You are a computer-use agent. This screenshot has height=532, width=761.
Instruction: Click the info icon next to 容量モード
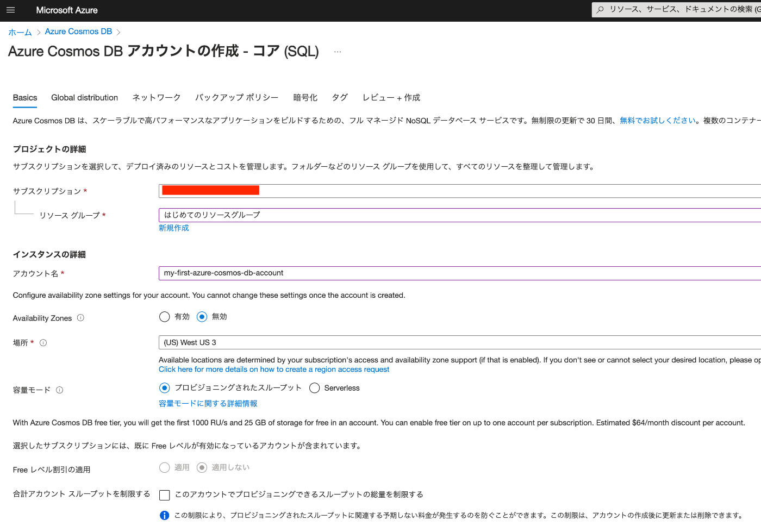[x=60, y=390]
